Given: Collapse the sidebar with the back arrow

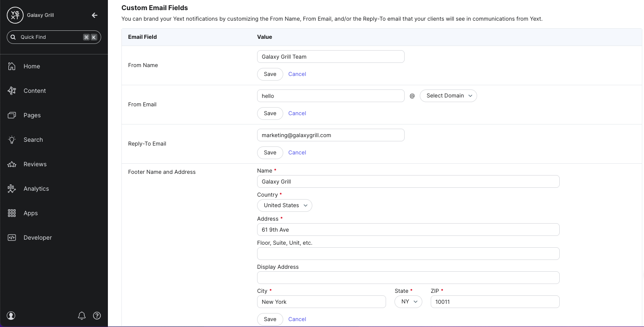Looking at the screenshot, I should pos(94,15).
